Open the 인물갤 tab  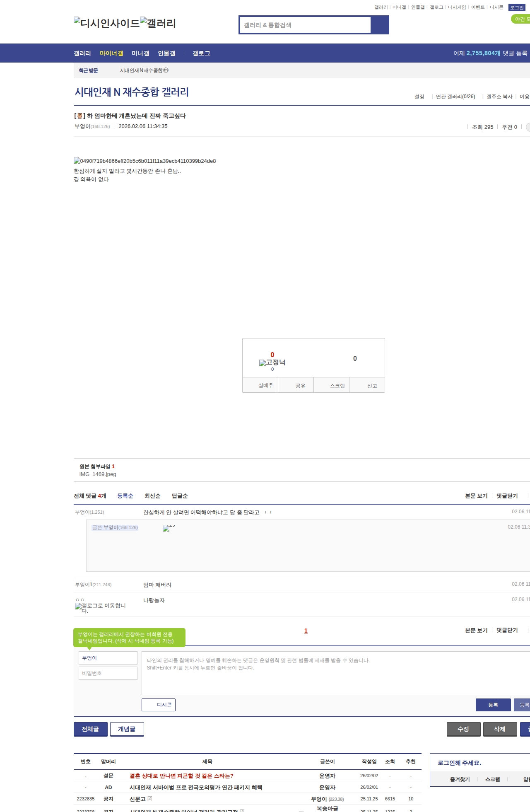click(x=166, y=53)
